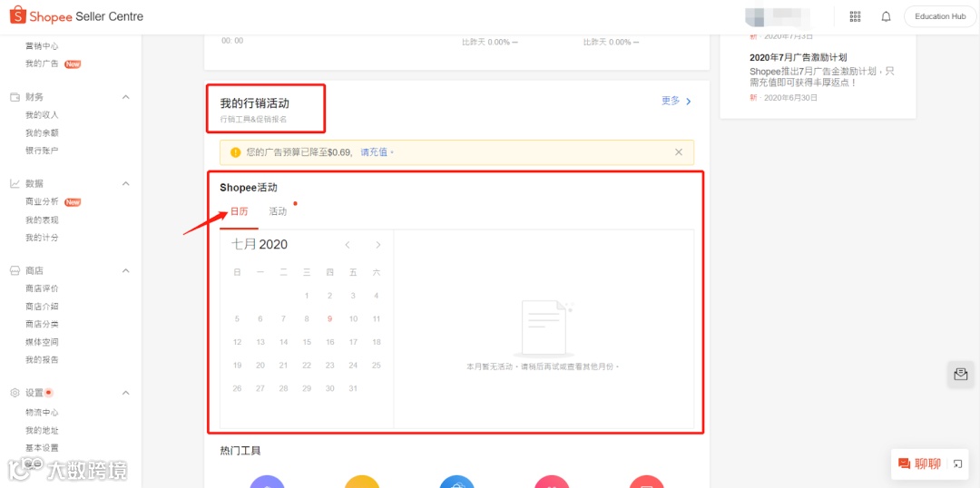Screen dimensions: 980x488
Task: Click the 商店 shop icon
Action: (x=15, y=270)
